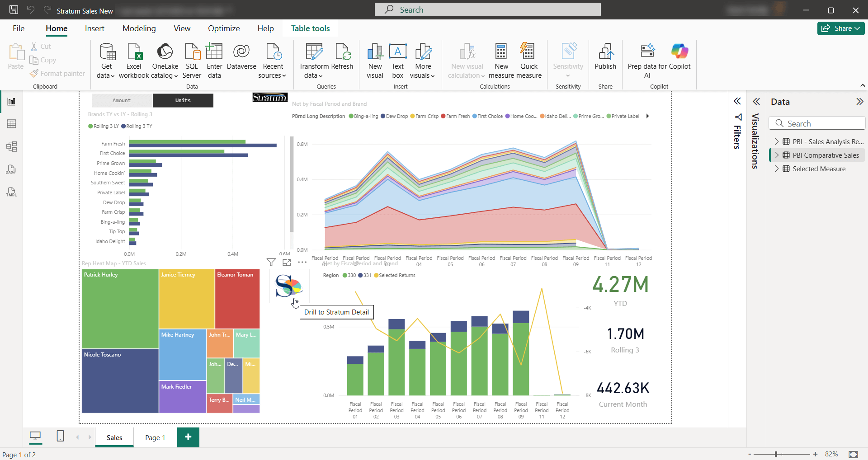Insert a Text box
Viewport: 868px width, 460px height.
398,61
